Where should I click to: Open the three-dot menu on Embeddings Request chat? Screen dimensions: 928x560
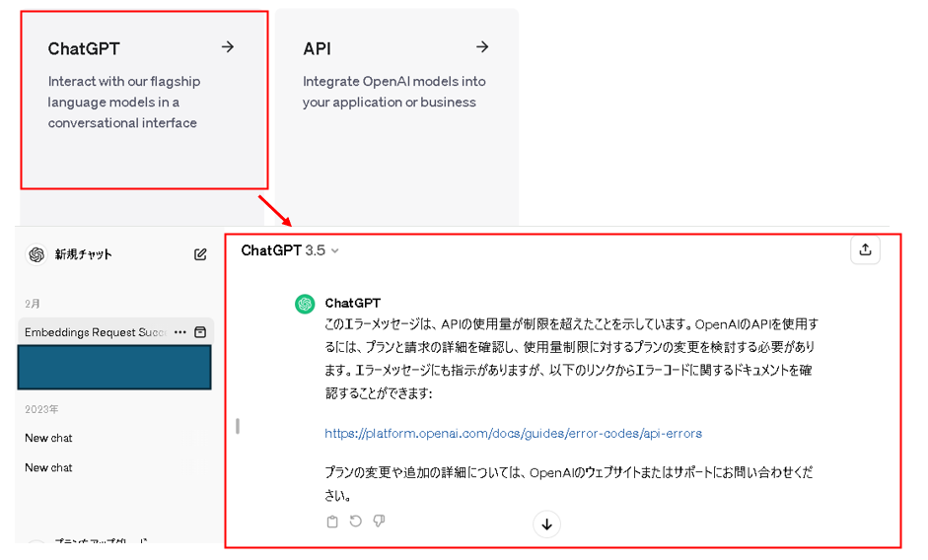(179, 332)
